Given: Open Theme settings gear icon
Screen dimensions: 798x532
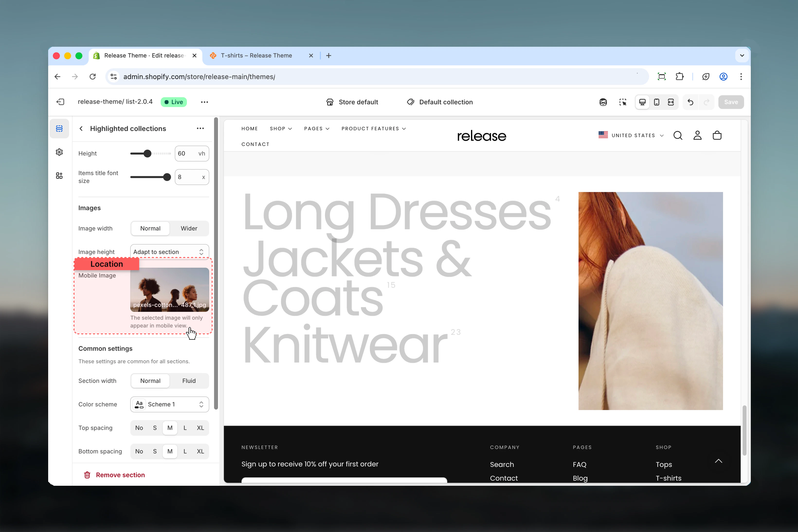Looking at the screenshot, I should [x=59, y=152].
